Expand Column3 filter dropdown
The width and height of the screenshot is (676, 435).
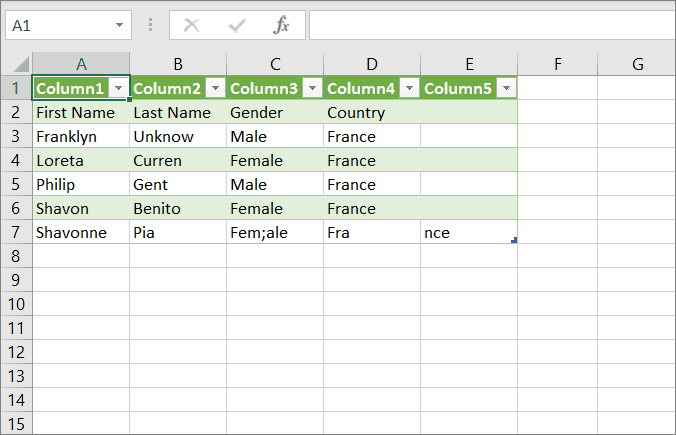[312, 89]
